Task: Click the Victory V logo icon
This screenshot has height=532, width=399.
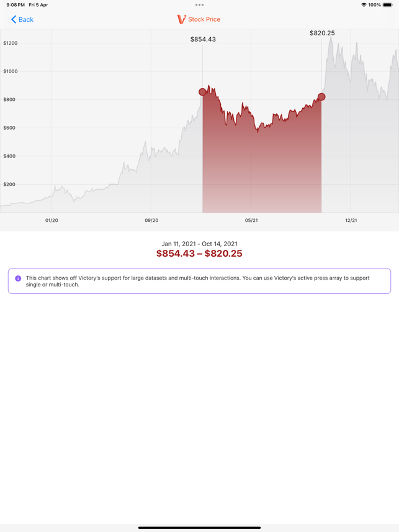Action: pos(181,19)
